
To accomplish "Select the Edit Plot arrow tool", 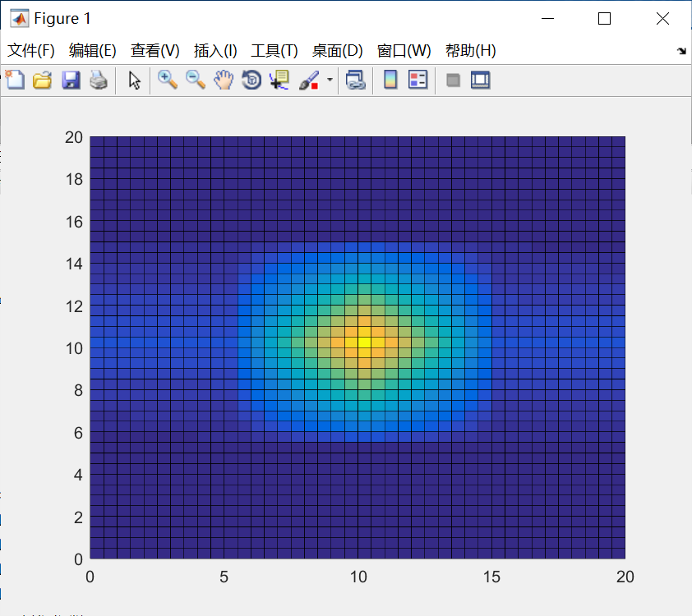I will (134, 80).
